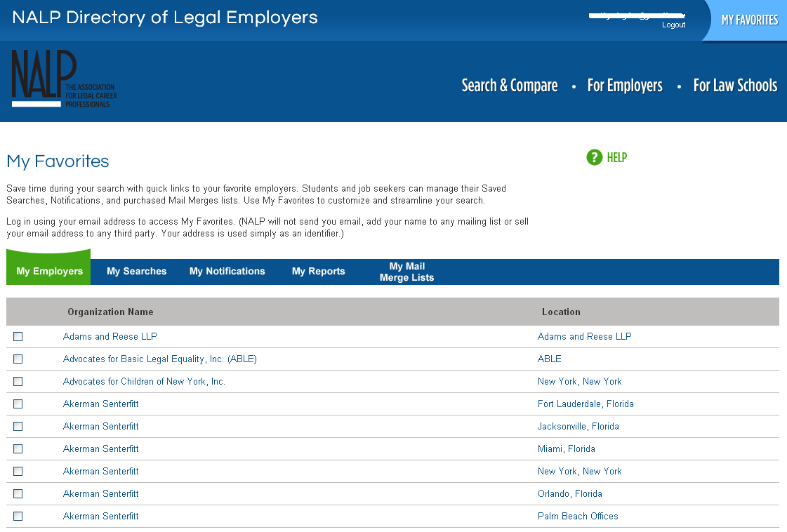Viewport: 787px width, 532px height.
Task: Open Adams and Reese LLP organization link
Action: point(110,336)
